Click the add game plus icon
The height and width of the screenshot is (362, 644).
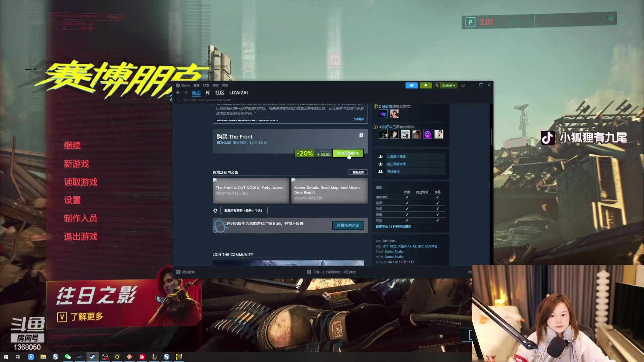click(x=178, y=272)
